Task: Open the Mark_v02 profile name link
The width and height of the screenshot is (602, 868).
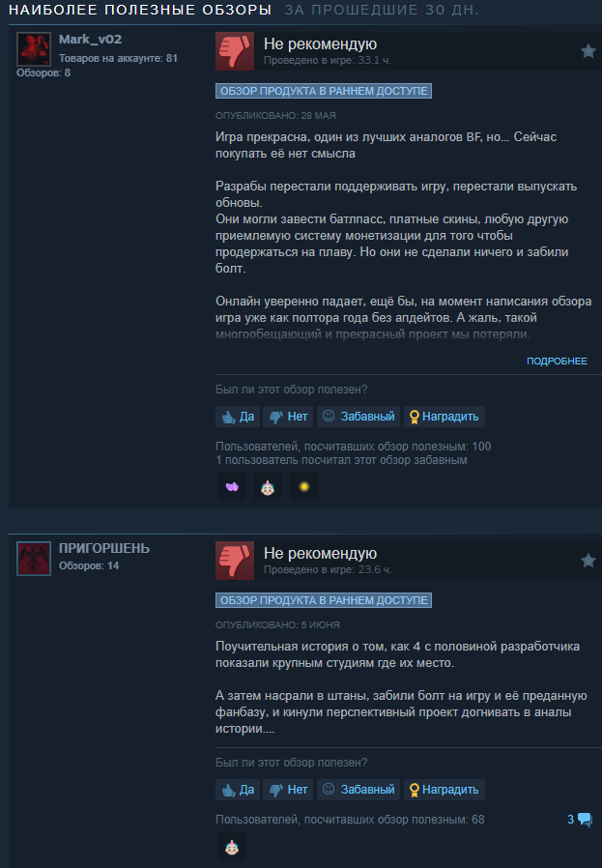Action: [90, 40]
